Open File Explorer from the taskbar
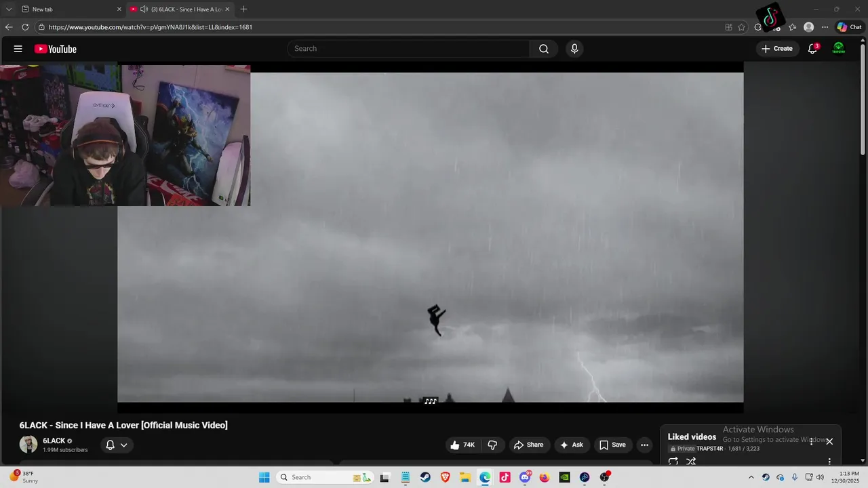Screen dimensions: 868x488 click(465, 477)
